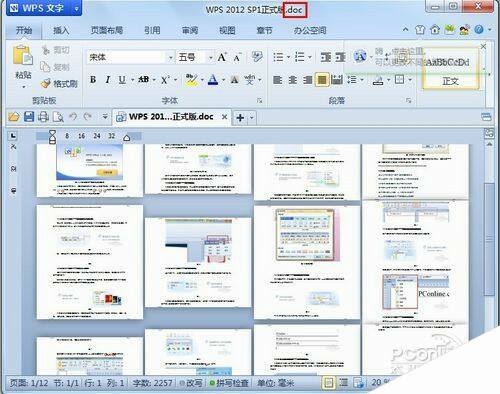Toggle Italic formatting

pyautogui.click(x=107, y=80)
